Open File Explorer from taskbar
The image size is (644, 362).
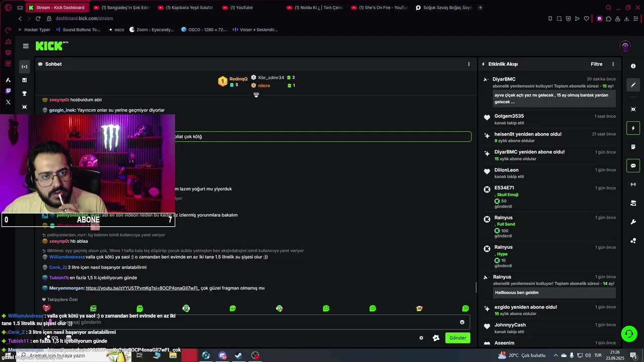[x=173, y=355]
